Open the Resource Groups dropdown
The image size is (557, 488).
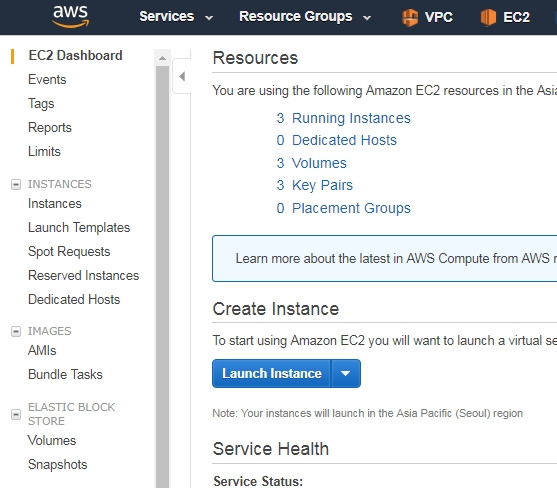point(305,16)
